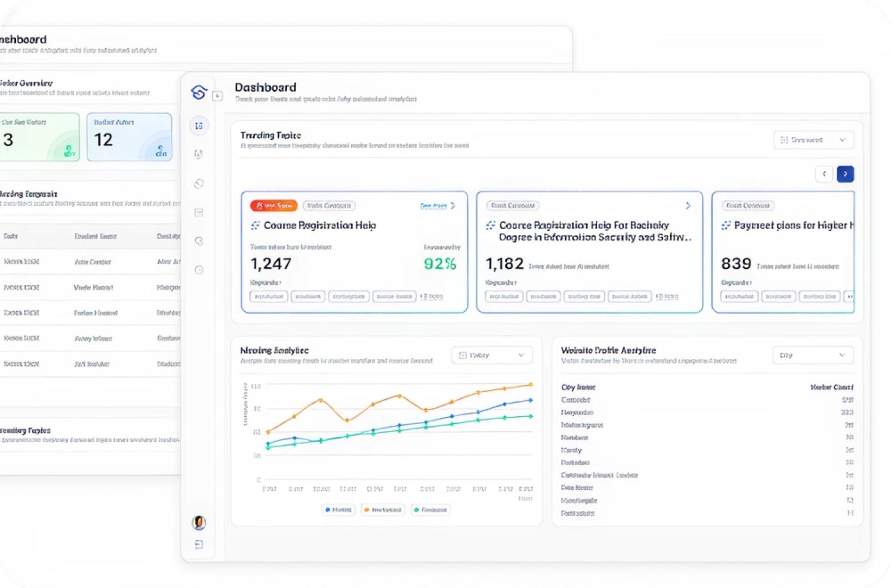Toggle the green legend item under the chart

pyautogui.click(x=431, y=510)
